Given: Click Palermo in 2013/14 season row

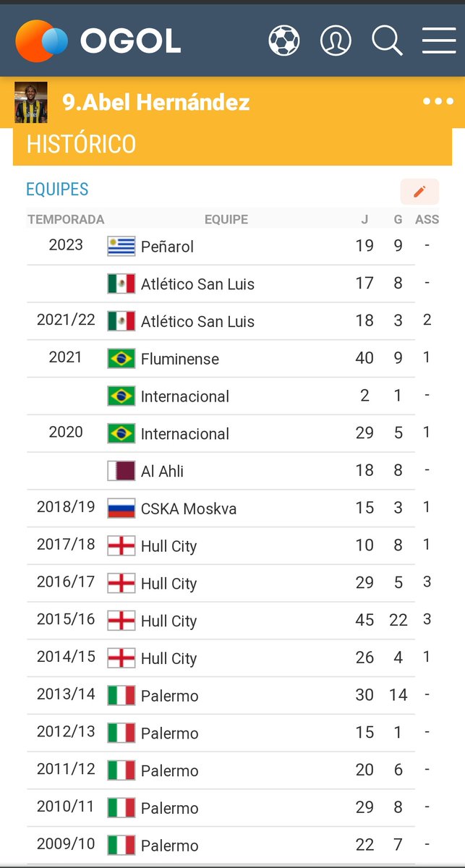Looking at the screenshot, I should [x=169, y=697].
